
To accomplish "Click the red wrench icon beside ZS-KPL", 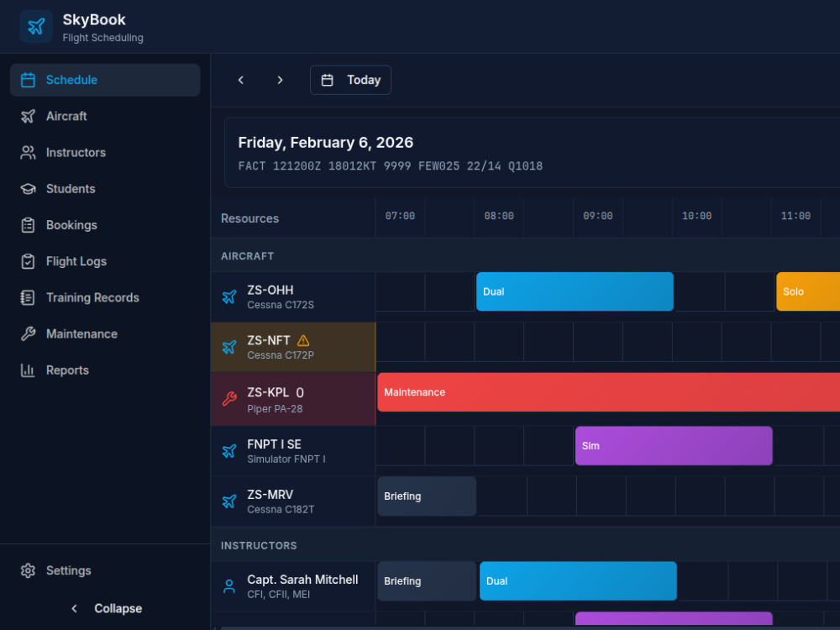I will click(x=229, y=399).
